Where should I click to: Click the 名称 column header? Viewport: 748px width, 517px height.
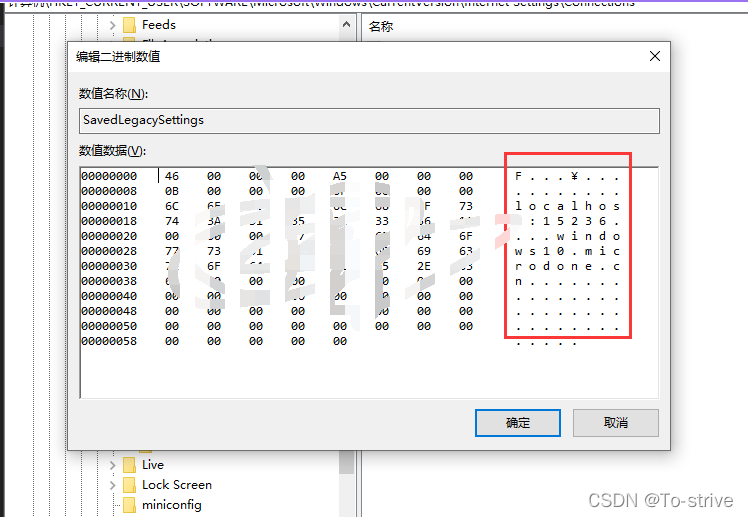pos(381,26)
